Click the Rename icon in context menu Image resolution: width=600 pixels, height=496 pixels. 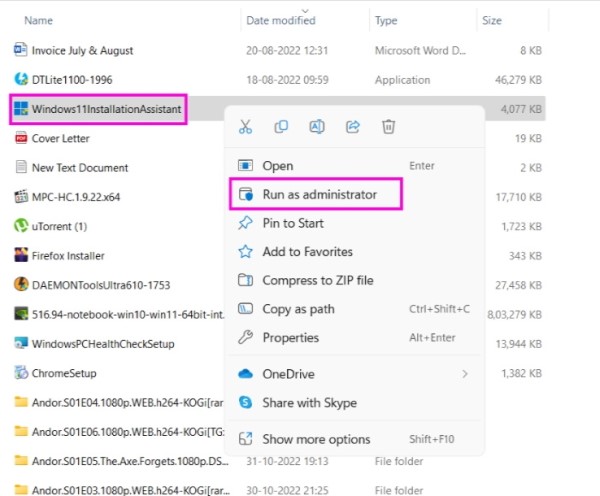click(317, 126)
